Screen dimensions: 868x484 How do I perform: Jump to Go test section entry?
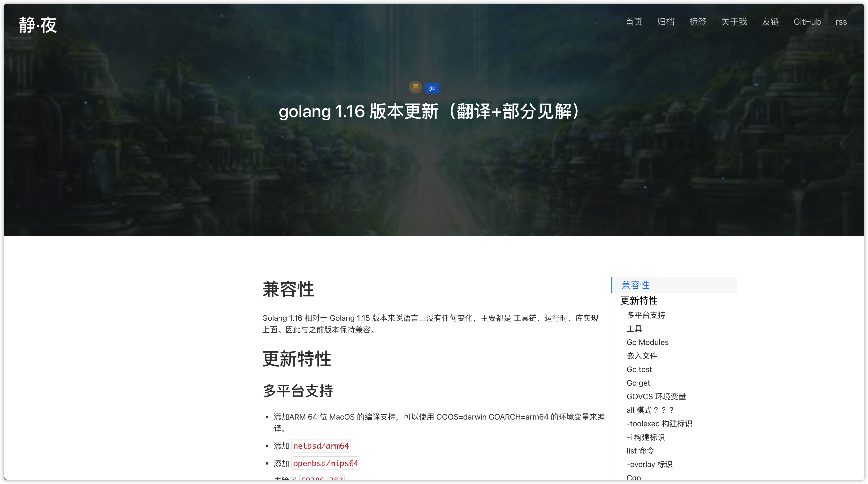pos(639,369)
